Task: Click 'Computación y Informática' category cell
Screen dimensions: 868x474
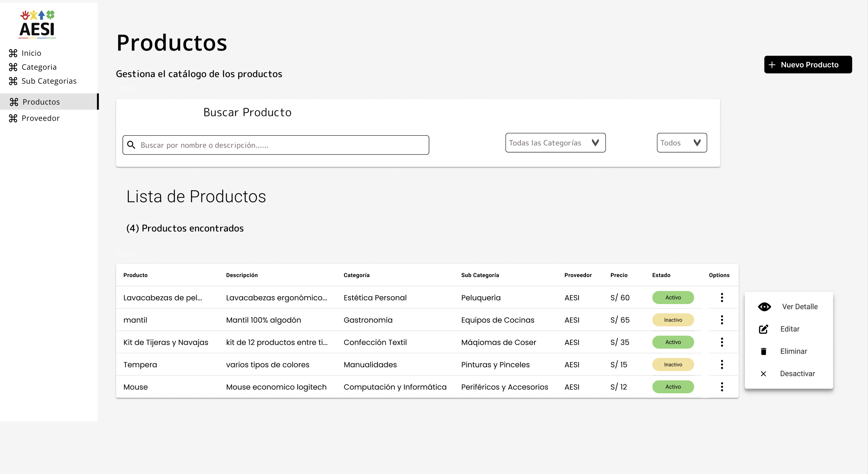Action: [x=395, y=387]
